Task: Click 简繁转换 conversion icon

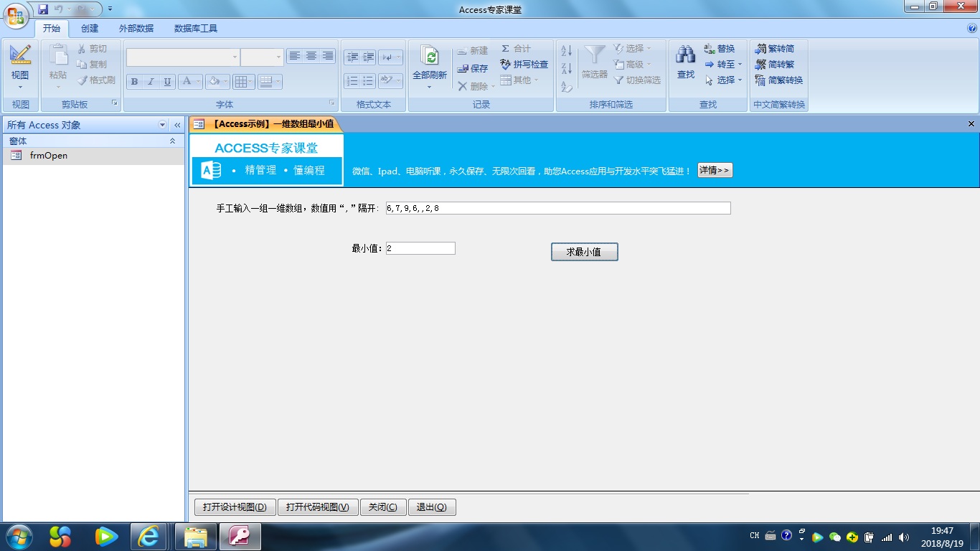Action: point(760,80)
